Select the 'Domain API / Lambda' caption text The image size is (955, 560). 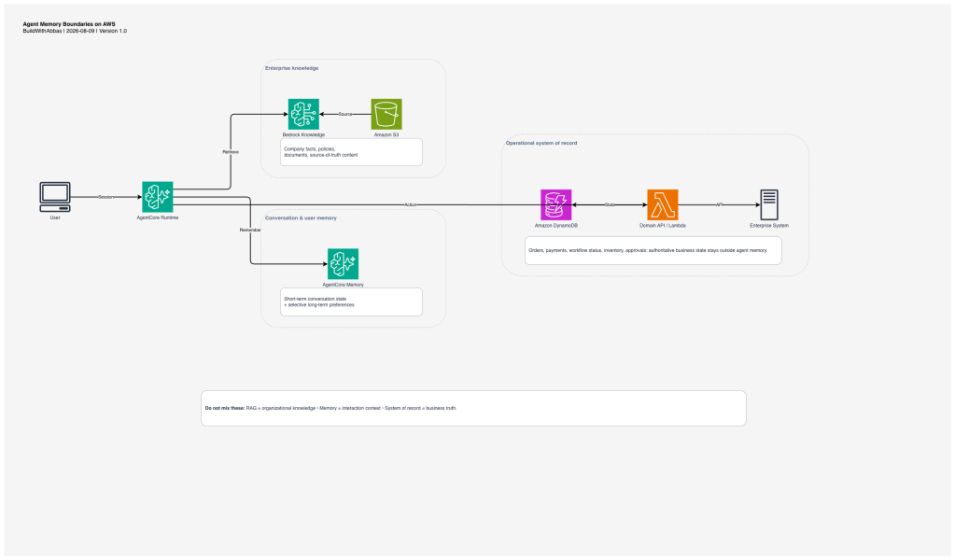tap(663, 226)
